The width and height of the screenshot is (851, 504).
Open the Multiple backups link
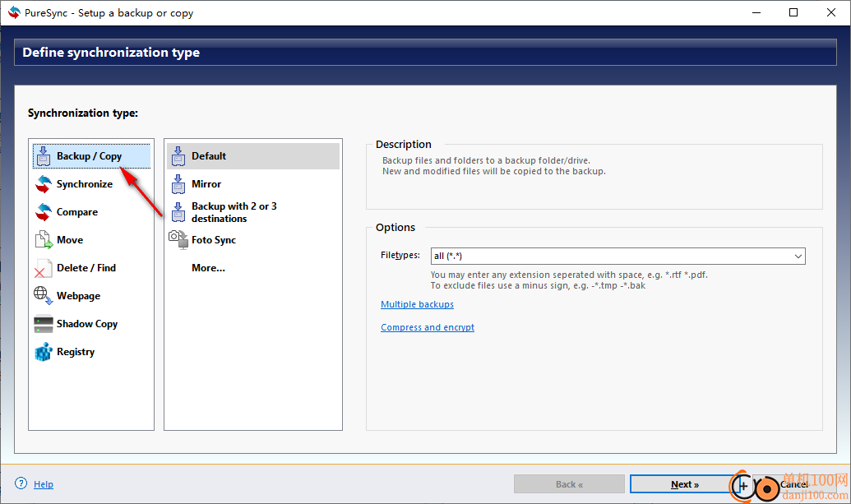click(x=418, y=304)
